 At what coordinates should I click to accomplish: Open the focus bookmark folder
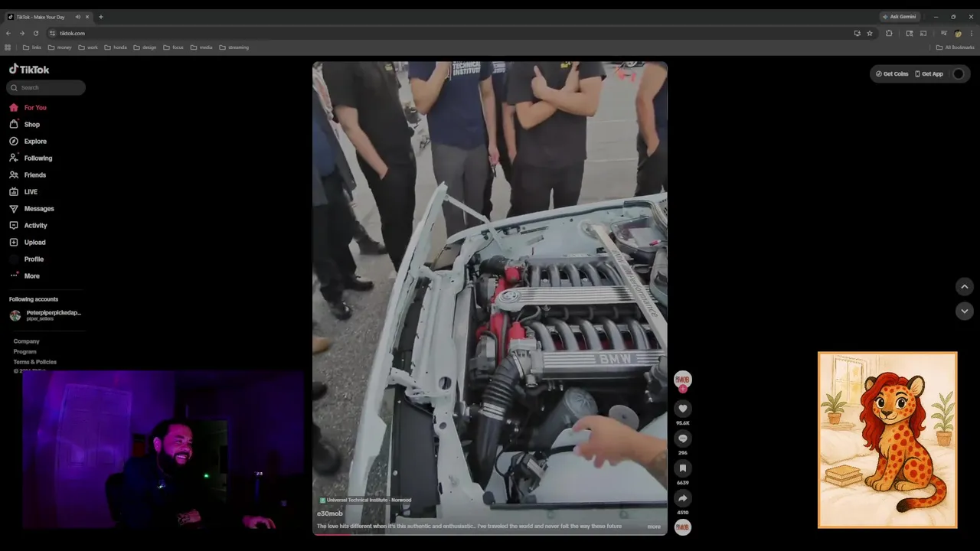pos(173,47)
